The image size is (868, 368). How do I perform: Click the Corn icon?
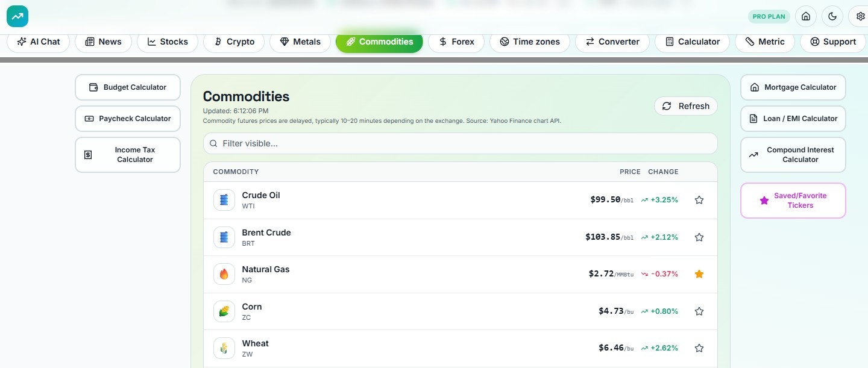[224, 311]
